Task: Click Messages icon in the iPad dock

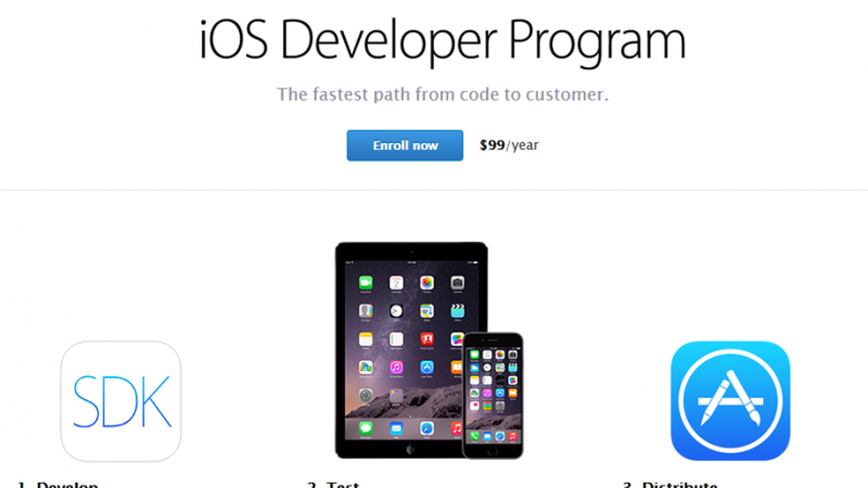Action: [x=366, y=428]
